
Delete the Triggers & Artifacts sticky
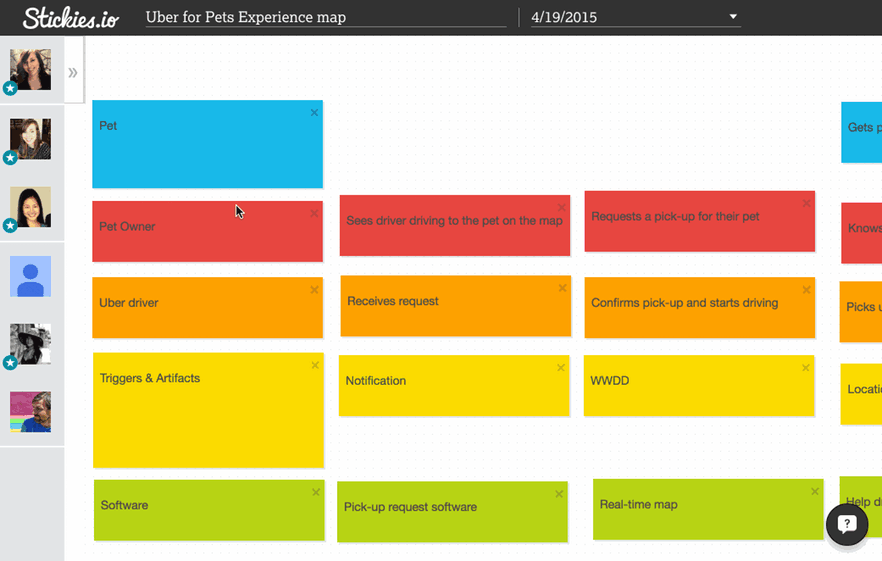315,365
